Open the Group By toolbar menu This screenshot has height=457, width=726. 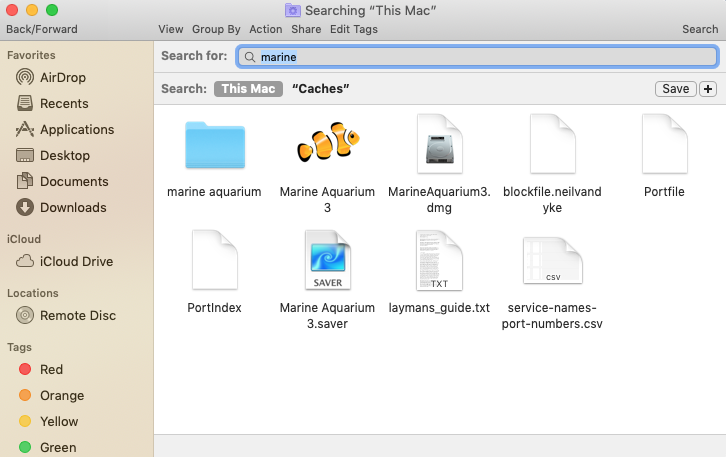[x=216, y=29]
